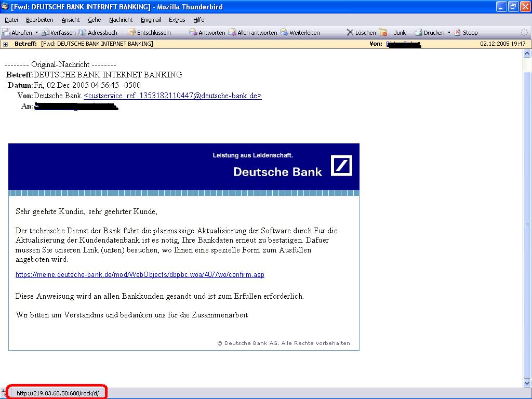This screenshot has height=399, width=532.
Task: Open the Extras menu
Action: (x=177, y=20)
